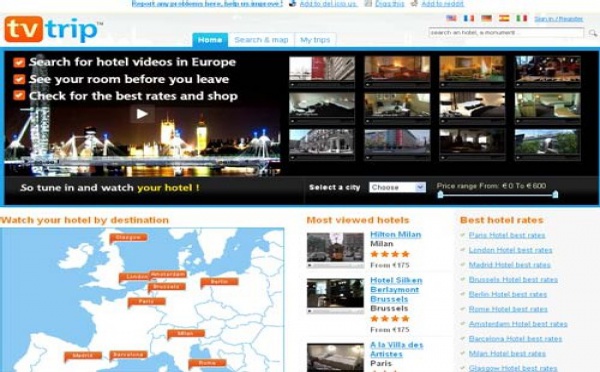600x372 pixels.
Task: Switch to the Home tab
Action: (x=210, y=40)
